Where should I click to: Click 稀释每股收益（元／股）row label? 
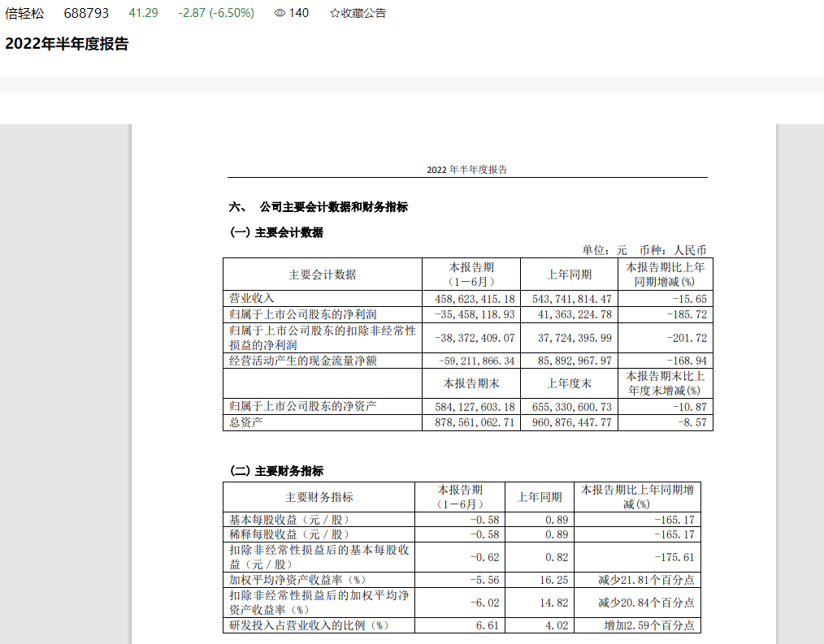coord(289,534)
